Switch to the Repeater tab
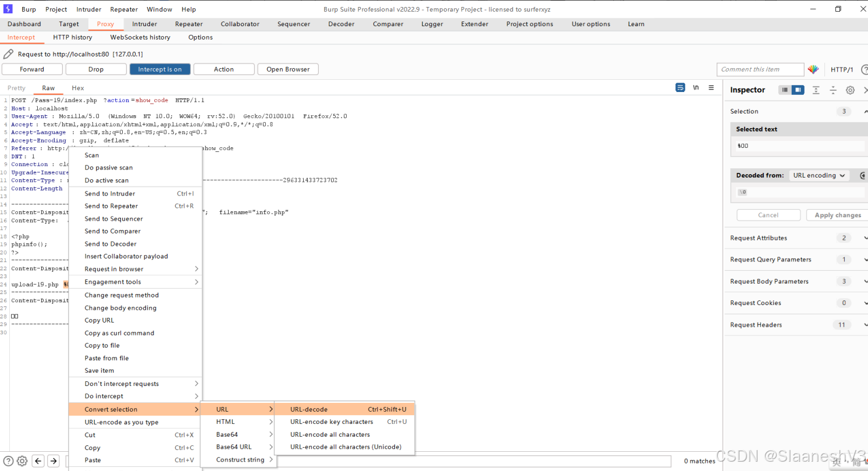Screen dimensions: 868x471 [x=189, y=24]
